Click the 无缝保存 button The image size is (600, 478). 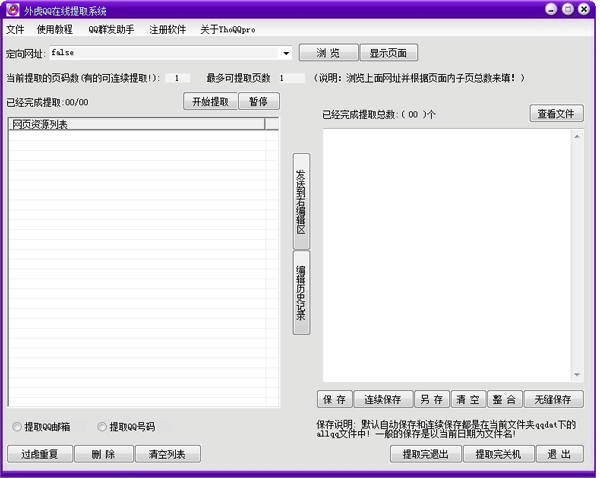pyautogui.click(x=553, y=400)
